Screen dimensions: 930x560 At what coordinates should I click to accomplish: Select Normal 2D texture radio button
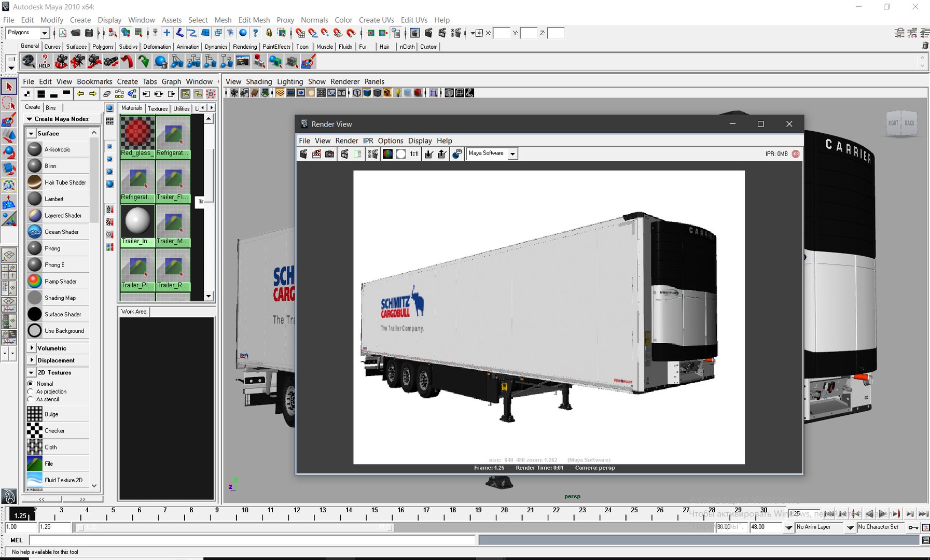click(31, 384)
